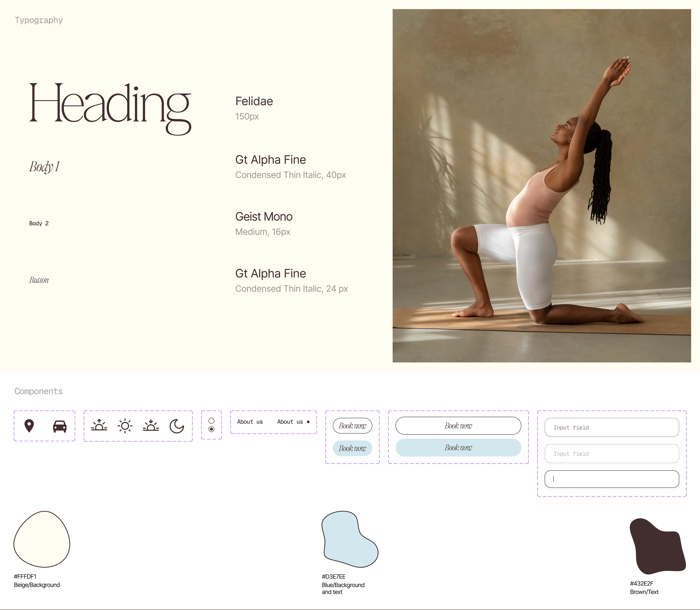Click the #D3E7EE hex code text
The height and width of the screenshot is (610, 700).
[334, 577]
